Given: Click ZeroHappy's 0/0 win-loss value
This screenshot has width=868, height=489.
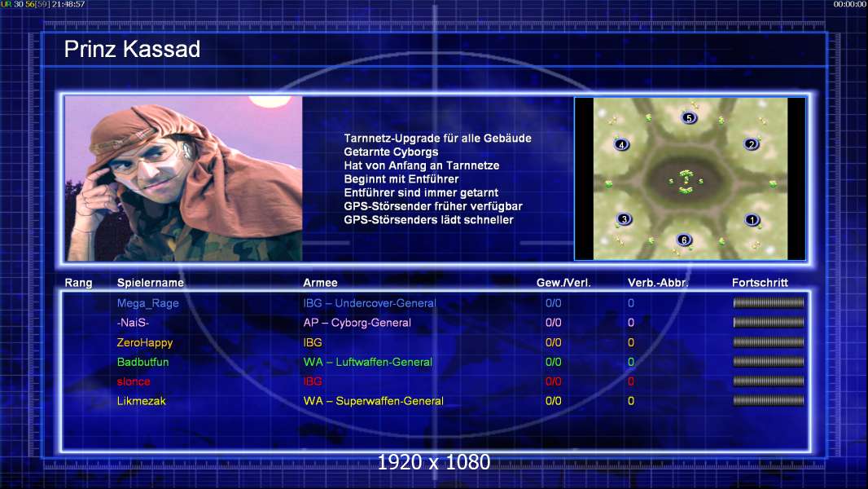Looking at the screenshot, I should click(x=553, y=342).
